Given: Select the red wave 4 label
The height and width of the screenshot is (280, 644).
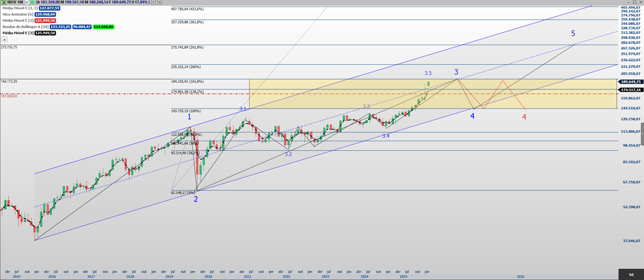Looking at the screenshot, I should click(524, 117).
